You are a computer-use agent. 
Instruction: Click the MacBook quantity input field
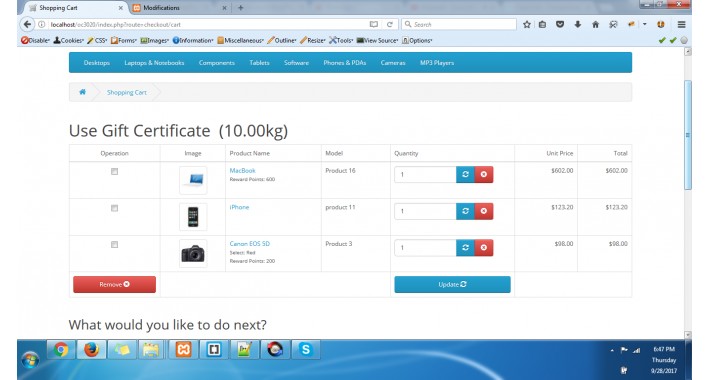(x=425, y=174)
